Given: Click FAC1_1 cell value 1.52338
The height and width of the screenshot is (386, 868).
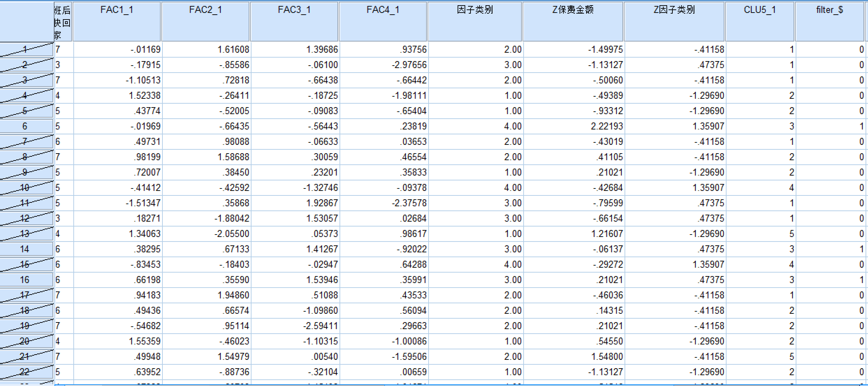Looking at the screenshot, I should point(117,96).
